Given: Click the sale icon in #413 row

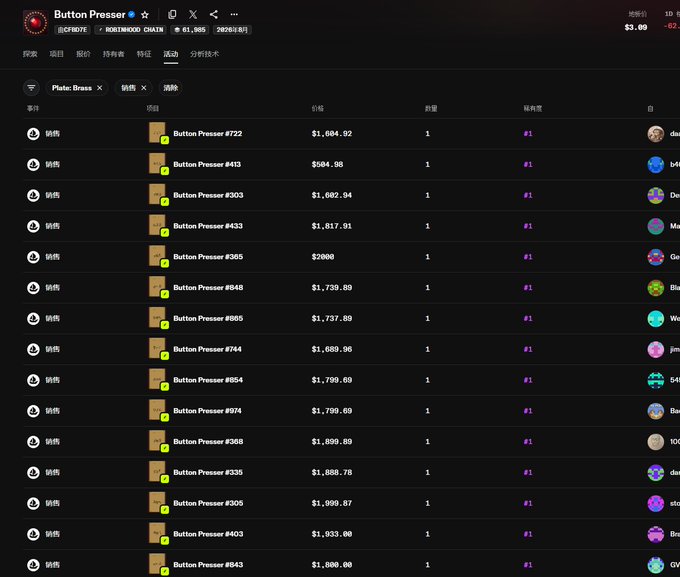Looking at the screenshot, I should [x=33, y=164].
